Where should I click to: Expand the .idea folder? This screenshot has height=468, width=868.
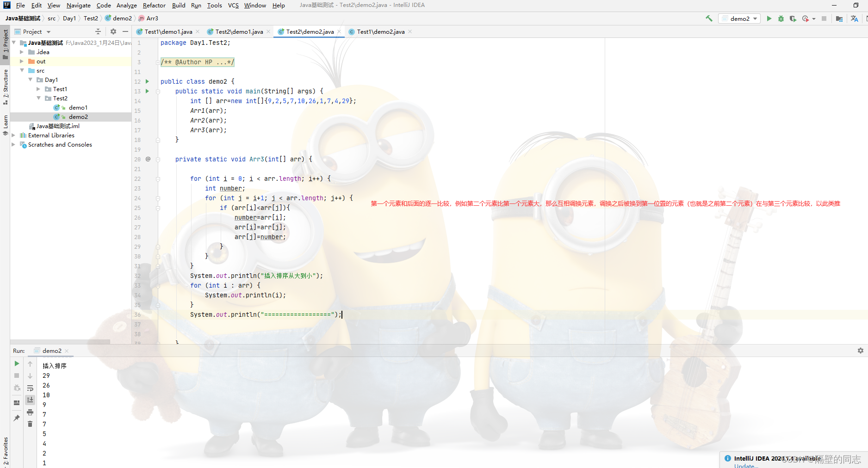pyautogui.click(x=22, y=52)
